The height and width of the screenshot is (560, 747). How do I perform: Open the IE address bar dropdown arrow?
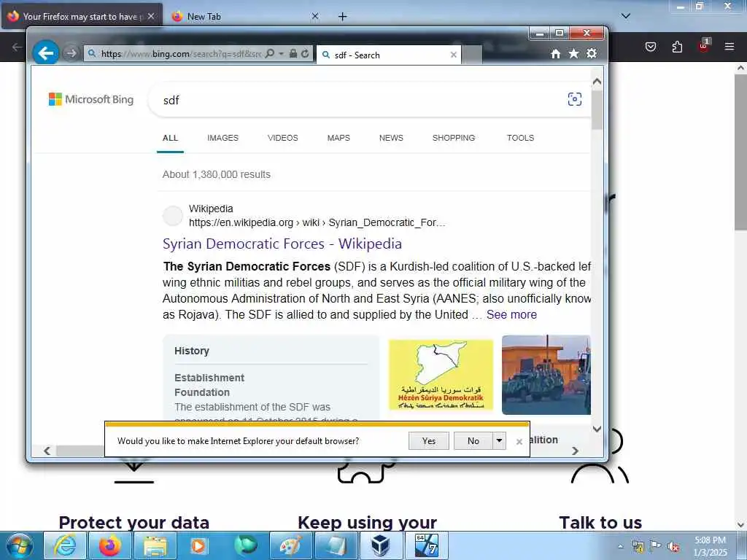point(281,53)
